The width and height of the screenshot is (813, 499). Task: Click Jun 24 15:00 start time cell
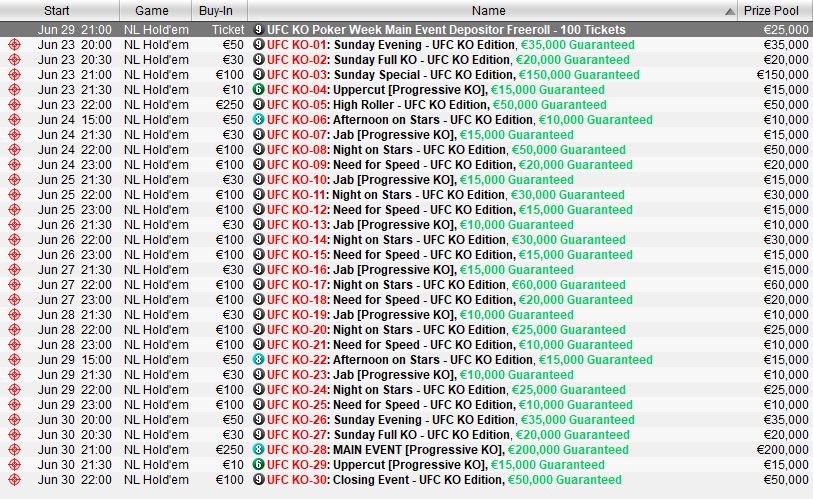click(74, 120)
